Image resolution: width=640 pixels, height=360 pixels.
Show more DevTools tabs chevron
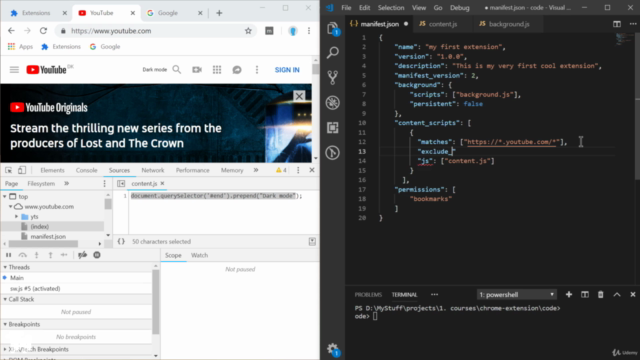[x=256, y=170]
